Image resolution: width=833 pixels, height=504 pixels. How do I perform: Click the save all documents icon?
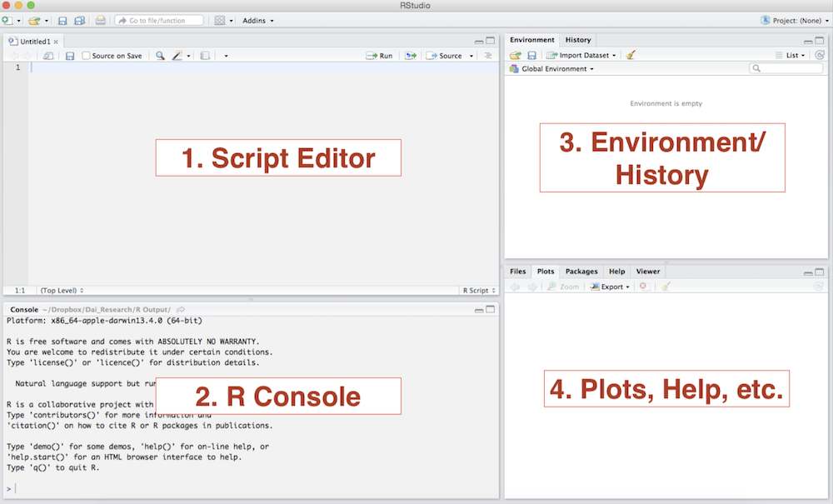click(79, 20)
